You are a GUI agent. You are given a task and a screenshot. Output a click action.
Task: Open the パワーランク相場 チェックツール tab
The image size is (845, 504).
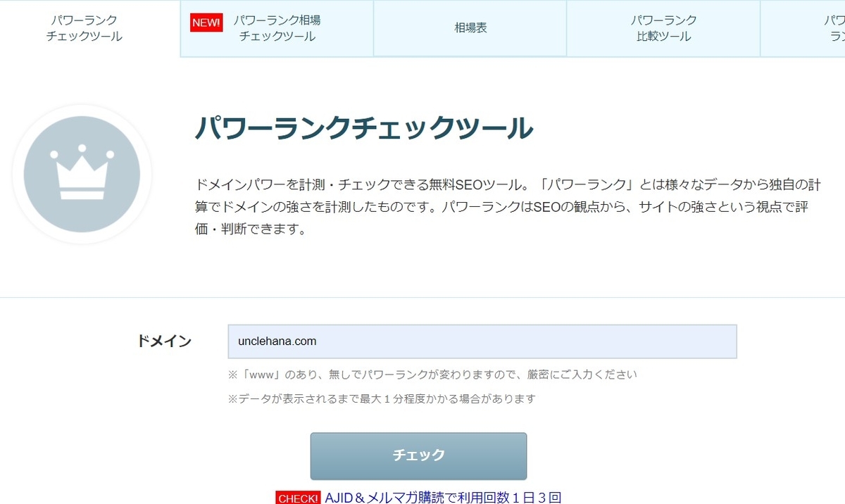point(277,28)
